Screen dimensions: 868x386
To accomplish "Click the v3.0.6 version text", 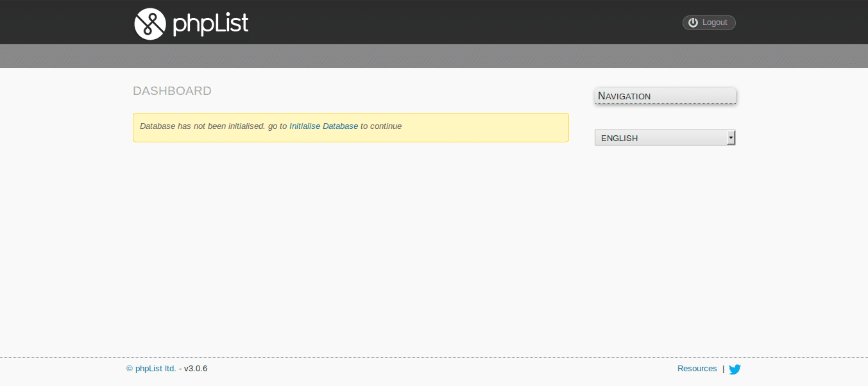I will click(196, 369).
